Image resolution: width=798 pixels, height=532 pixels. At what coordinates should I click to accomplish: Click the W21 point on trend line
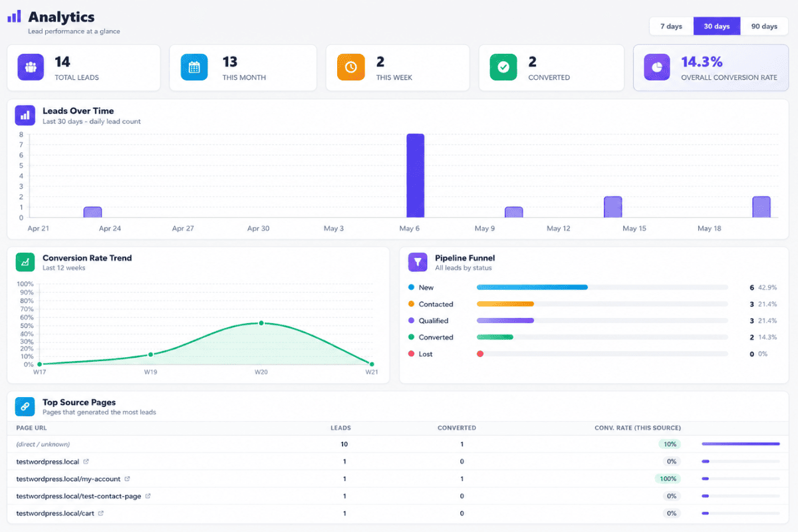point(371,364)
